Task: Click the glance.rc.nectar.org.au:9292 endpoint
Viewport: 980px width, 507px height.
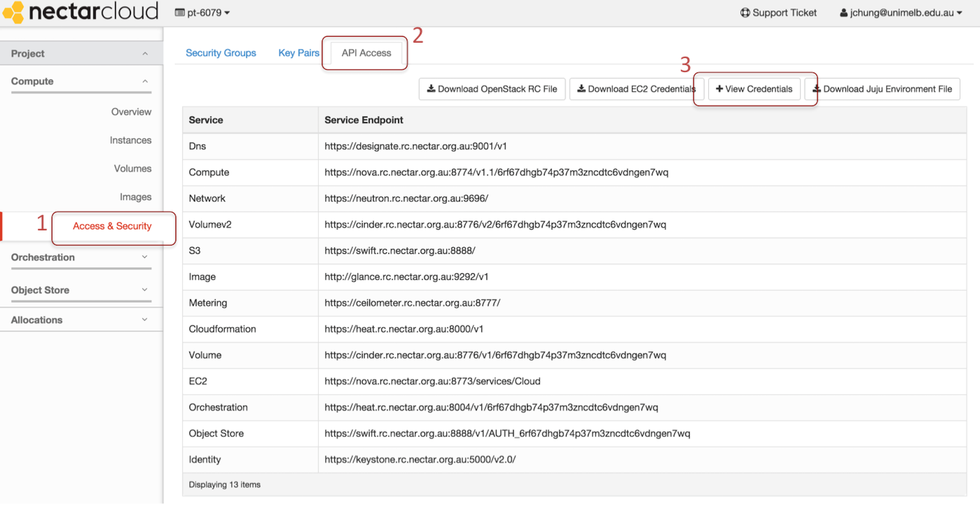Action: 406,277
